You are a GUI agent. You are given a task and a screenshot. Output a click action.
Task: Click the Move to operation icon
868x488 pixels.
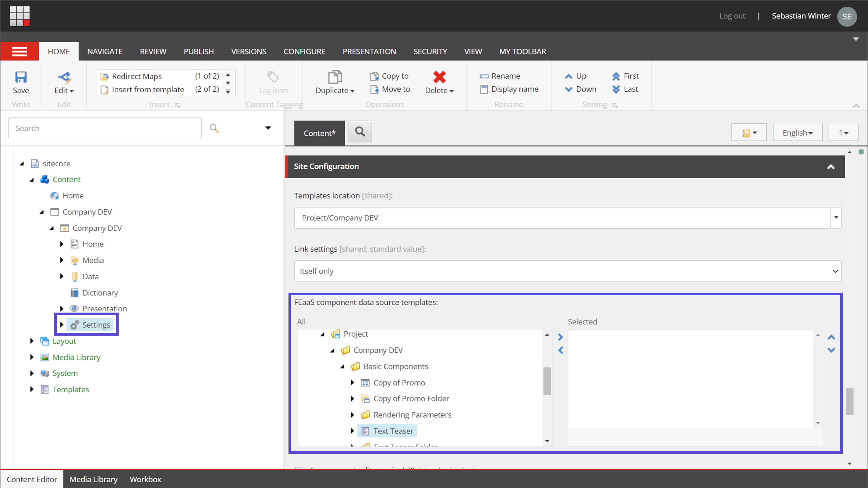[x=374, y=89]
